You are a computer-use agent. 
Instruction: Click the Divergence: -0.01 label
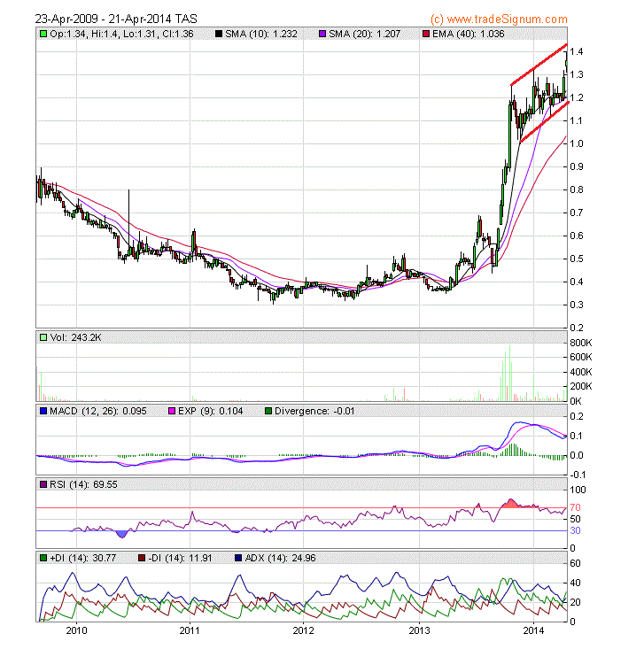[x=314, y=411]
